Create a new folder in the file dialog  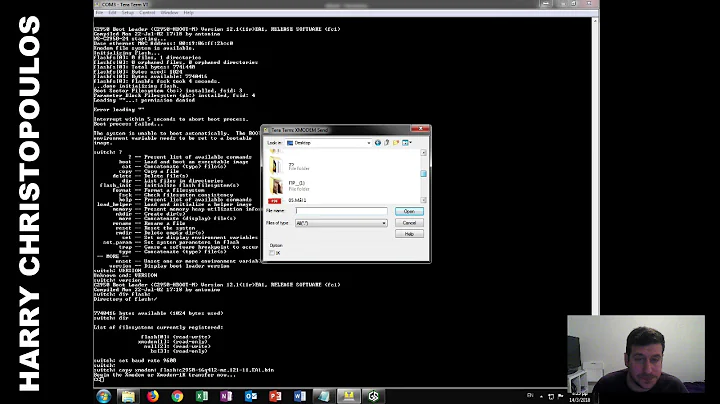pos(396,143)
